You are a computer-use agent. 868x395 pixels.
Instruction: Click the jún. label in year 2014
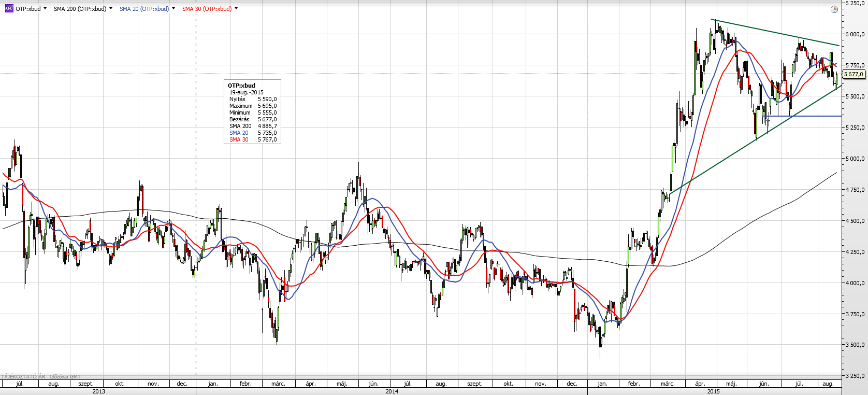(x=373, y=384)
